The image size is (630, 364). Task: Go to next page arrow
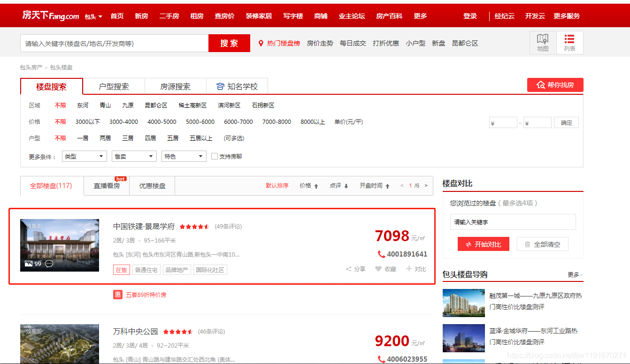tap(426, 186)
